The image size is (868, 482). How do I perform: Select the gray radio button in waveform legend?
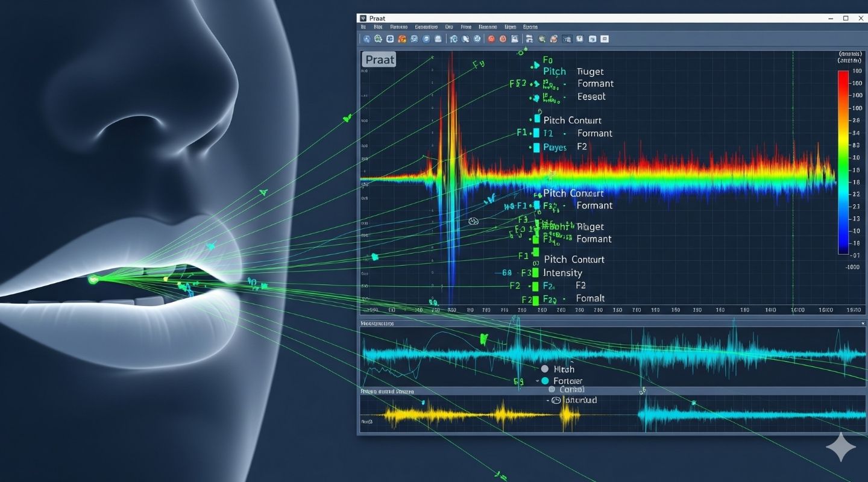[x=545, y=369]
